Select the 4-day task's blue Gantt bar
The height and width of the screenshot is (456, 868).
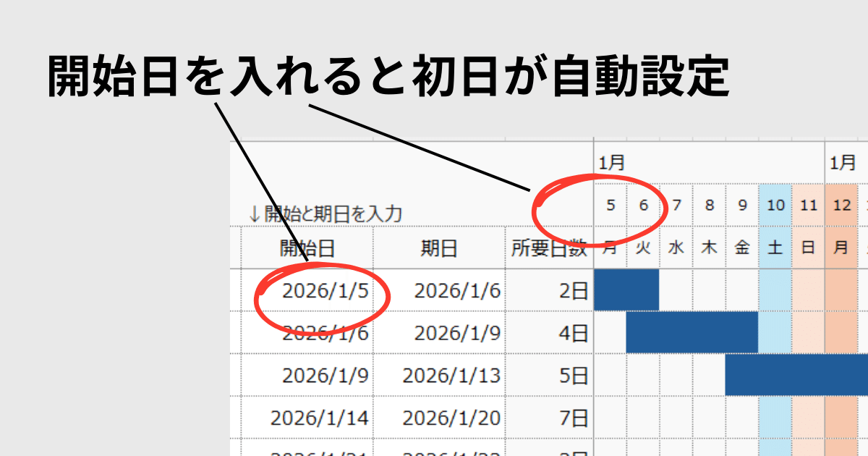691,333
